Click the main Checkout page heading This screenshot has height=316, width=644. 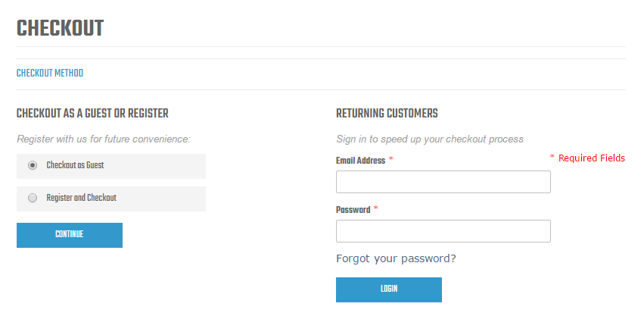click(x=60, y=29)
